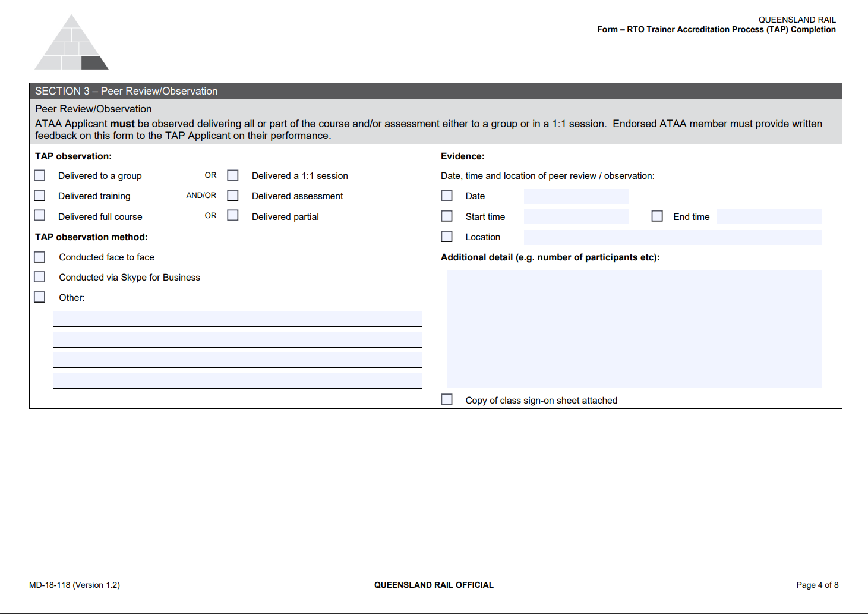Viewport: 868px width, 614px height.
Task: Click the 'AND/OR' text
Action: [201, 195]
